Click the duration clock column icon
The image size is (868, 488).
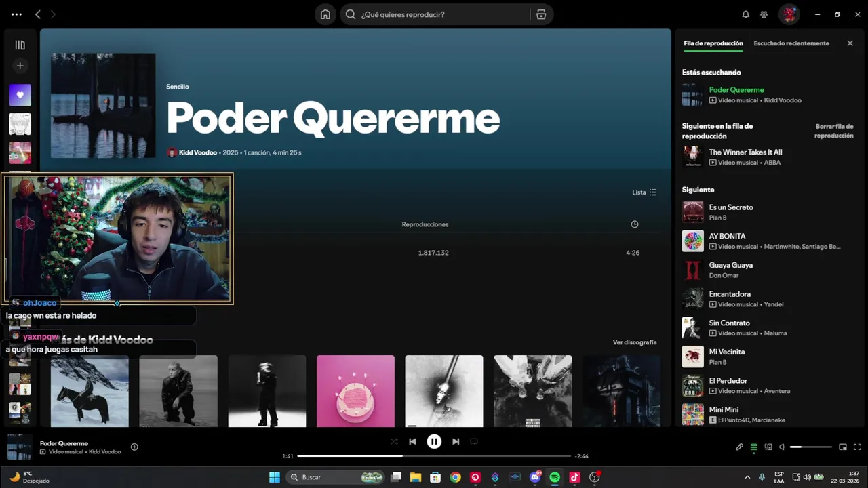(635, 224)
